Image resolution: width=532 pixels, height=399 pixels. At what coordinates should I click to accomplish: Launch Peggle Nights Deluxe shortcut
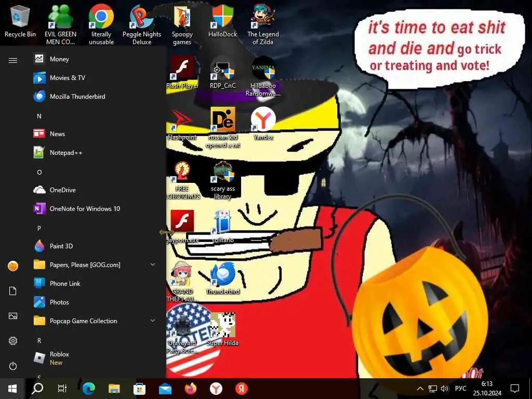coord(142,25)
